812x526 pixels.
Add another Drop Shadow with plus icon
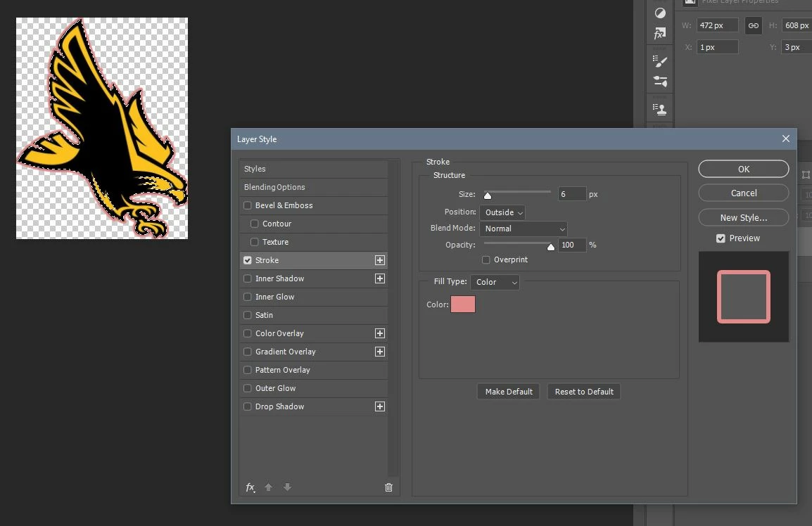pyautogui.click(x=379, y=406)
